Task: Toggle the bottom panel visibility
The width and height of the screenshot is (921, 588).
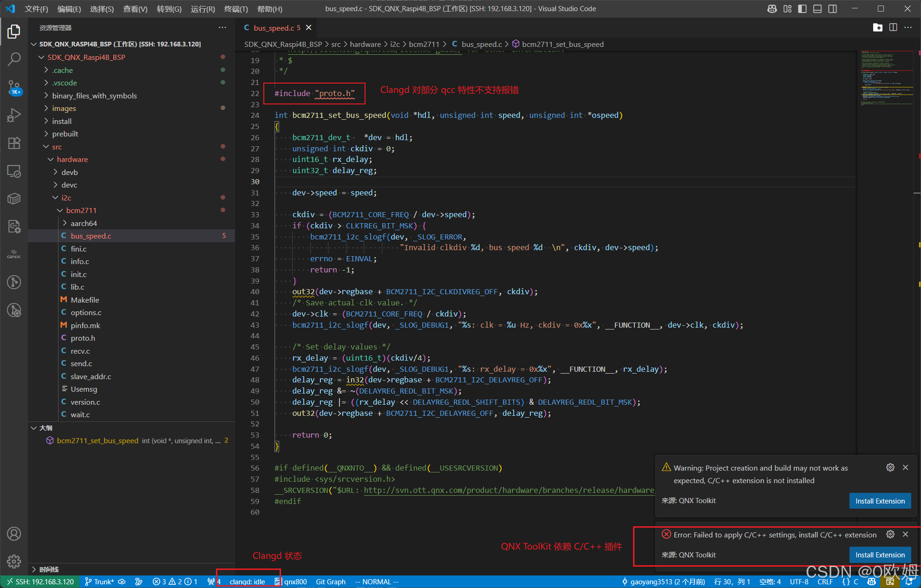Action: pyautogui.click(x=817, y=9)
